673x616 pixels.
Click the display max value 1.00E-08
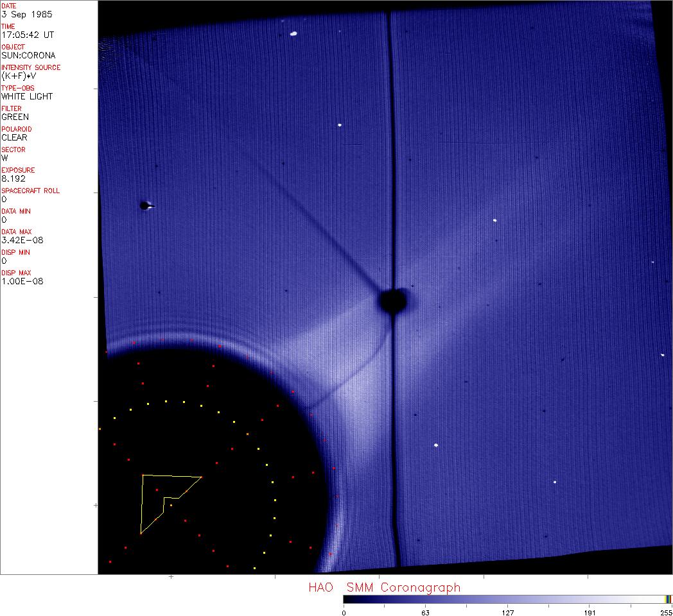19,281
